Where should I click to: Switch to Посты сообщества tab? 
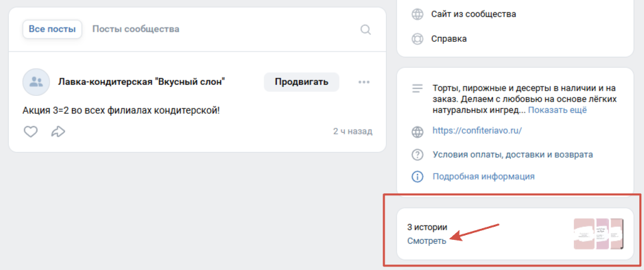136,29
